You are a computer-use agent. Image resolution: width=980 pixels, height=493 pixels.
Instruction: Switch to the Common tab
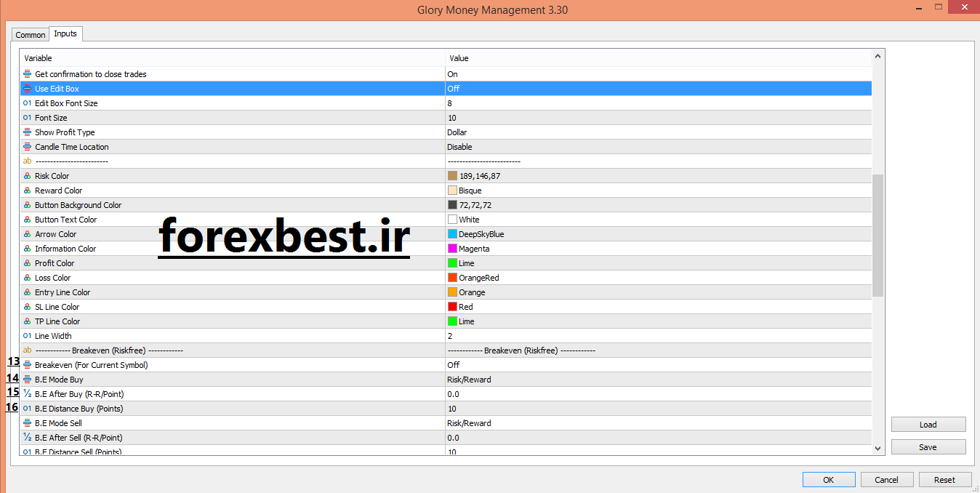pos(30,34)
